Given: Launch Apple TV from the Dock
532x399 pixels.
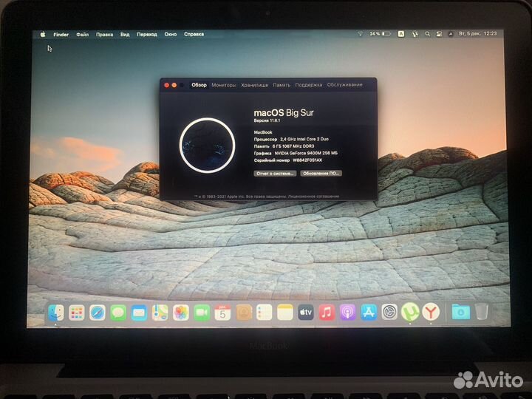Looking at the screenshot, I should point(306,313).
